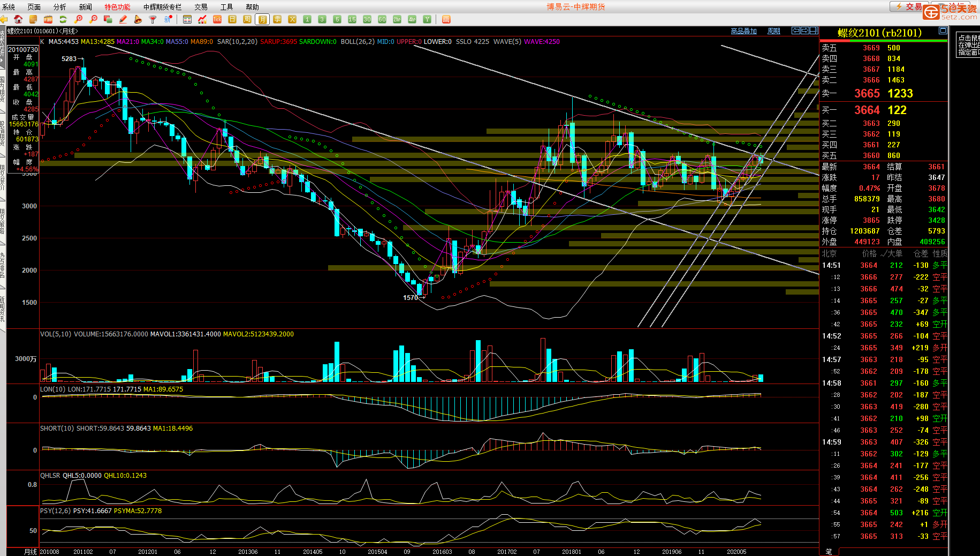Toggle the side panel split layout icon
The height and width of the screenshot is (556, 980).
pos(814,31)
